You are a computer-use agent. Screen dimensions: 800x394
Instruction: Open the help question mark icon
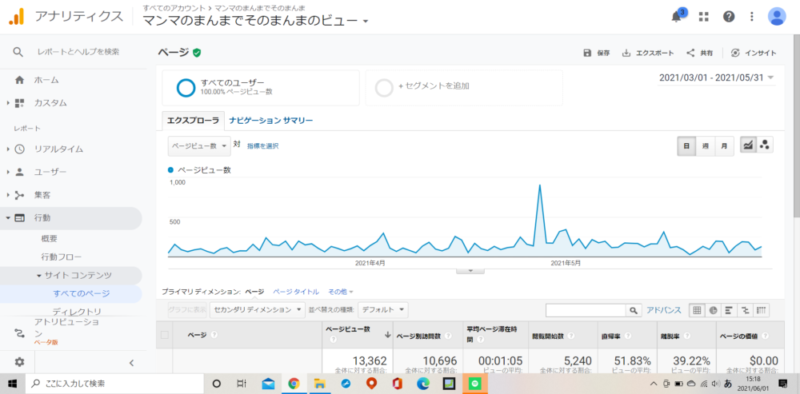[729, 17]
